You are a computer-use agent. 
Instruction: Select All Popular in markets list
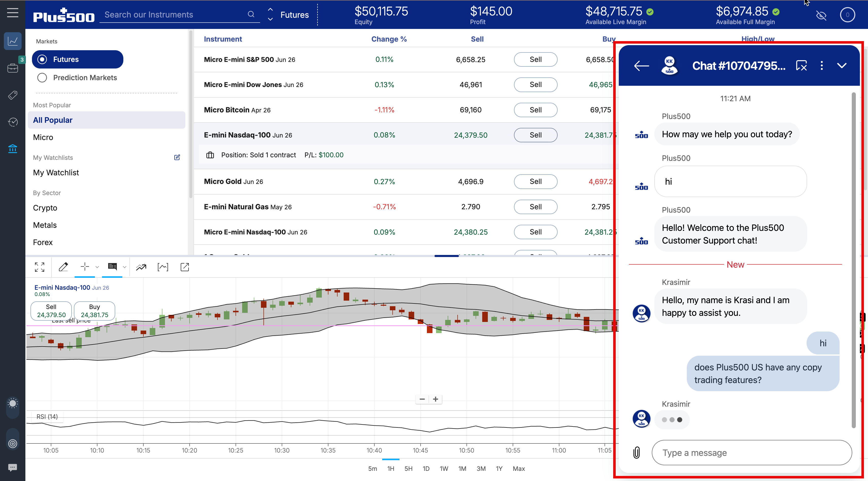(107, 120)
